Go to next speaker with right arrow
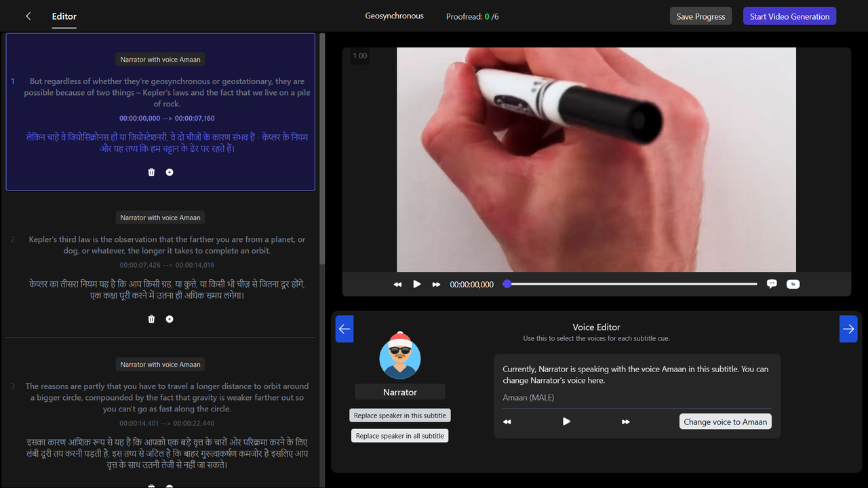This screenshot has height=488, width=868. [x=848, y=329]
